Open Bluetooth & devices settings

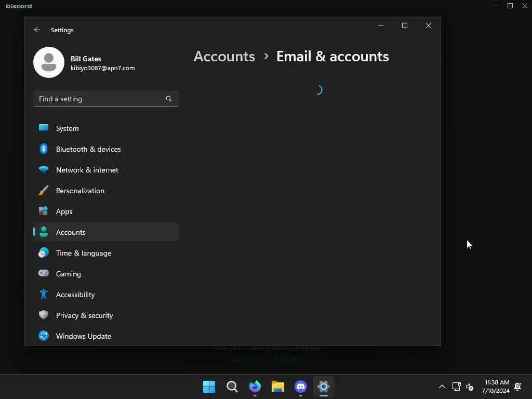click(106, 149)
